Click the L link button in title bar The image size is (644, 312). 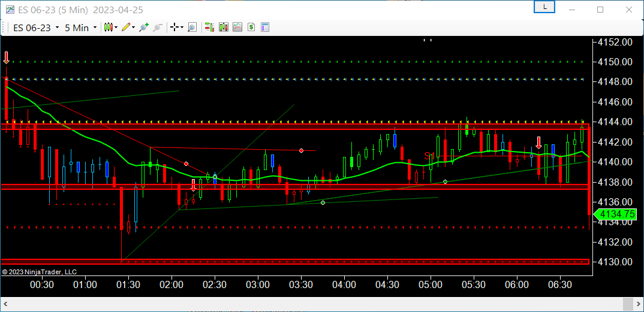click(x=544, y=7)
